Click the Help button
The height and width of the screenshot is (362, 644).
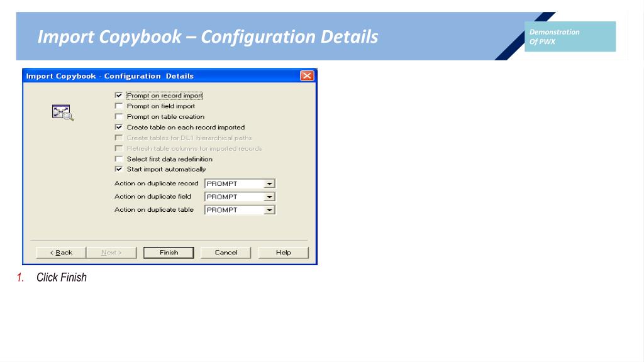[x=284, y=253]
